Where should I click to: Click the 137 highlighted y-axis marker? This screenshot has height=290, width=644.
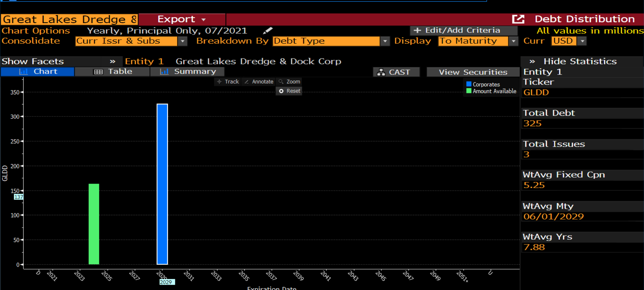pyautogui.click(x=19, y=197)
